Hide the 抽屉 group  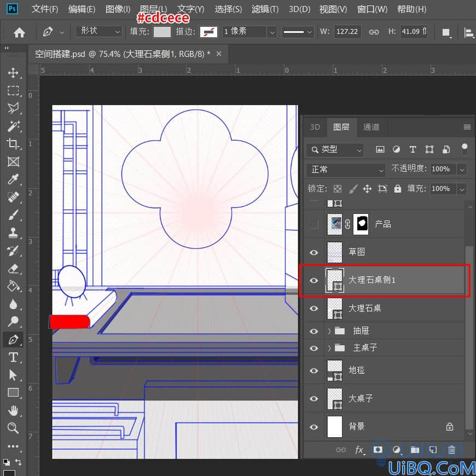(x=314, y=331)
